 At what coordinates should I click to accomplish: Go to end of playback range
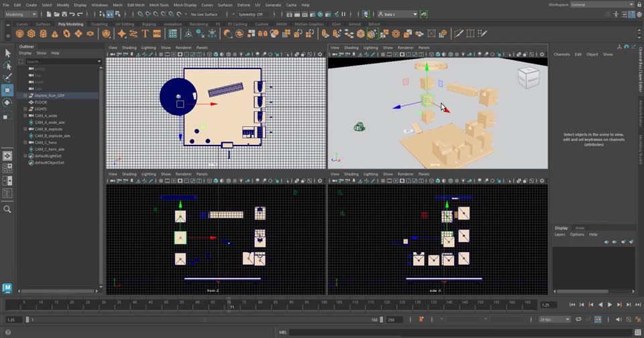(638, 304)
